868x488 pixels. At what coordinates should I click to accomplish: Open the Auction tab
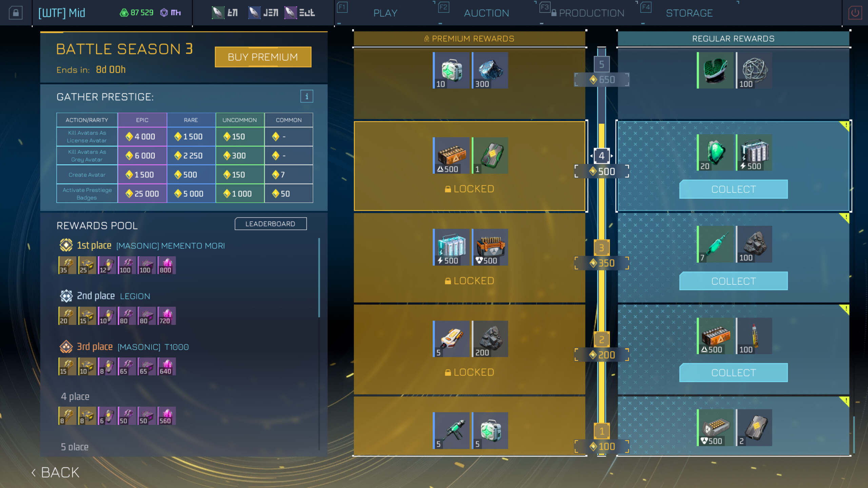pos(486,13)
